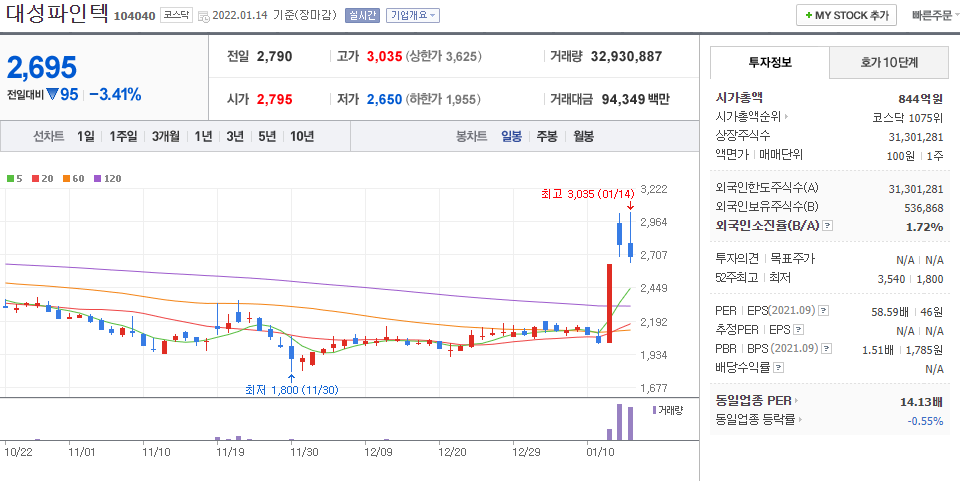Click the orange 60-day moving average swatch
The image size is (964, 481).
pyautogui.click(x=66, y=179)
